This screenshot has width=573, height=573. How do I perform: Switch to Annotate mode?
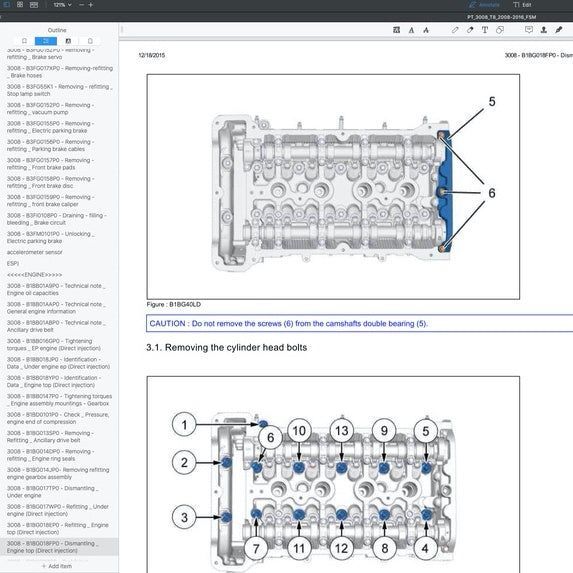[484, 5]
